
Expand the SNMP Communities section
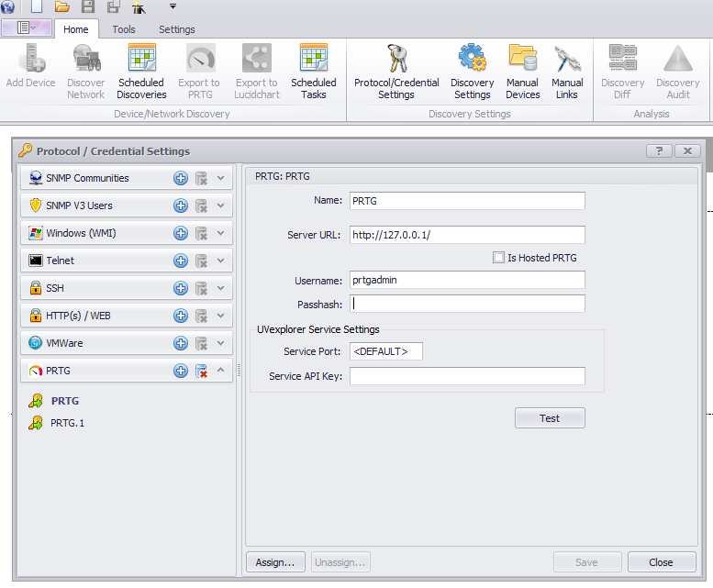[x=220, y=178]
